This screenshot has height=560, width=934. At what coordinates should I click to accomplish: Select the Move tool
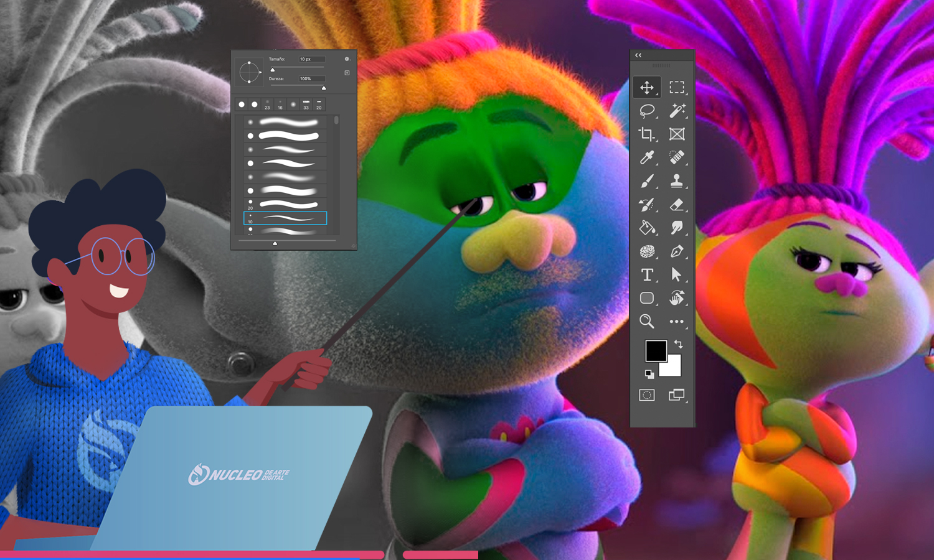[647, 88]
